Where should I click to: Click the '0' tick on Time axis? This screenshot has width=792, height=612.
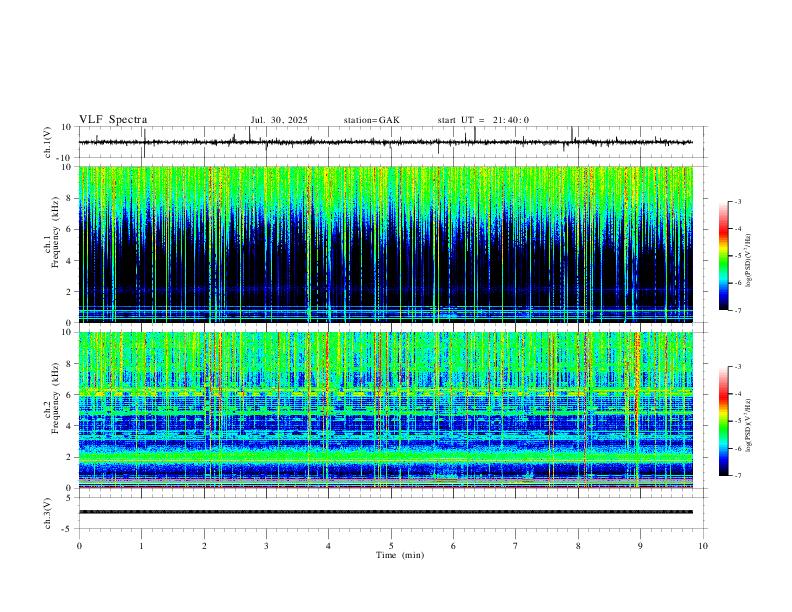(x=79, y=546)
